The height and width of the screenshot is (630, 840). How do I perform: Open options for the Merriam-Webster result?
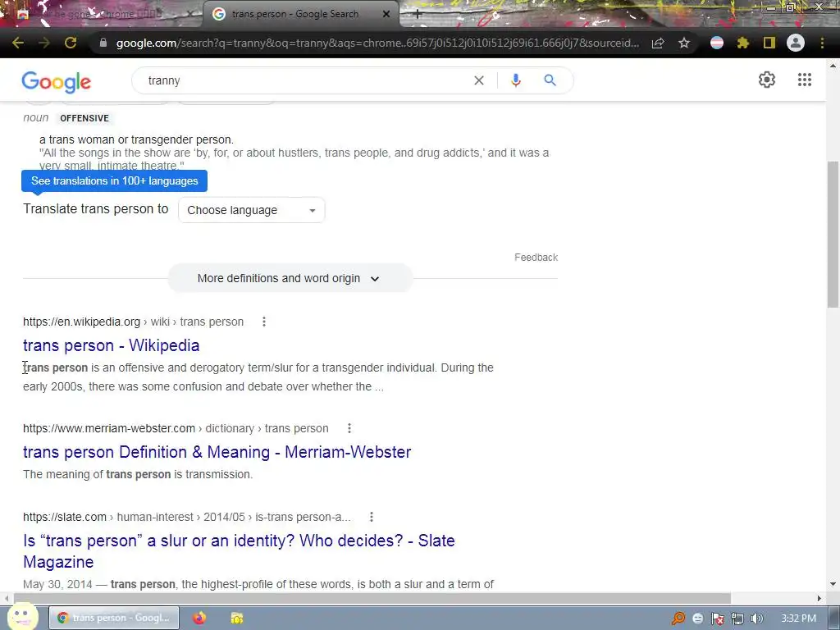(x=349, y=428)
